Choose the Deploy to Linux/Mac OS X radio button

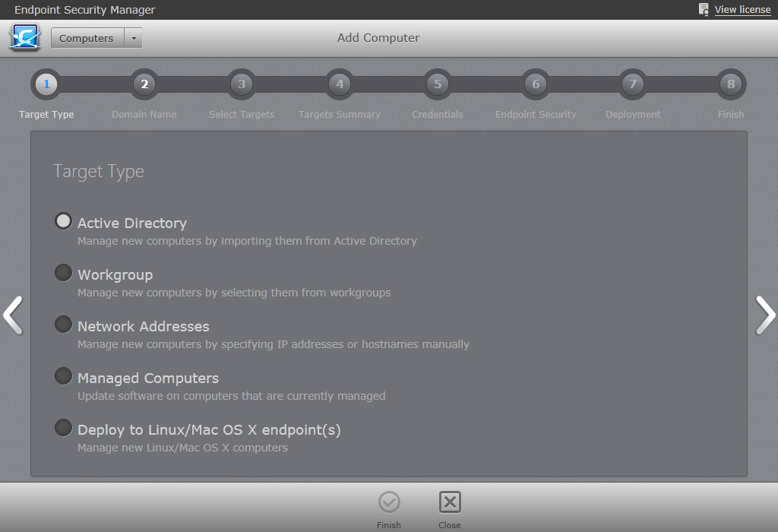[64, 427]
